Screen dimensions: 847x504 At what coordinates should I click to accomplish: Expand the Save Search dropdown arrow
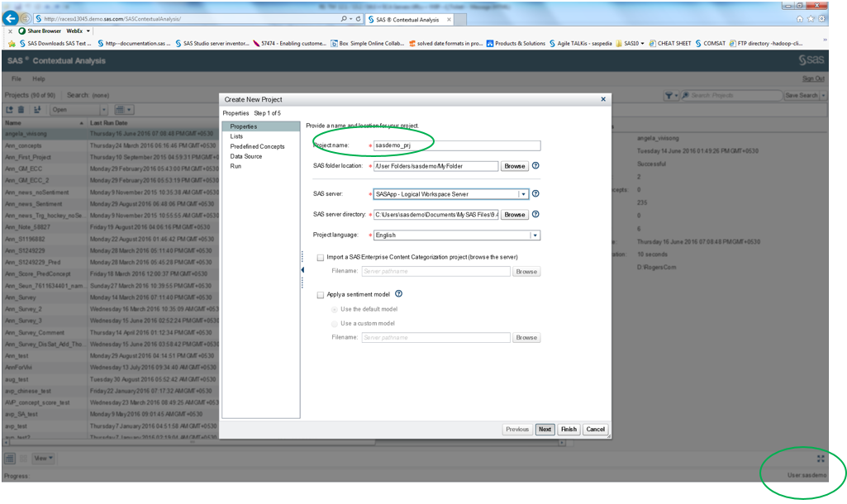coord(823,96)
